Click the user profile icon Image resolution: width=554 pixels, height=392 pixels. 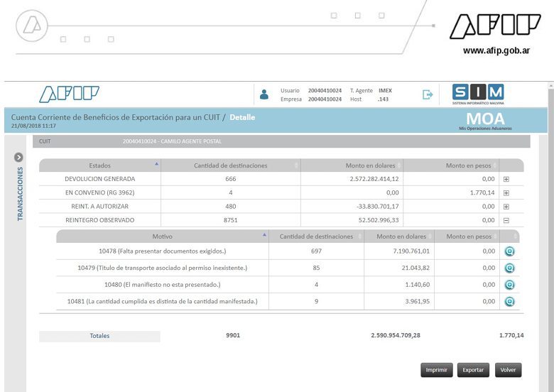click(x=264, y=94)
